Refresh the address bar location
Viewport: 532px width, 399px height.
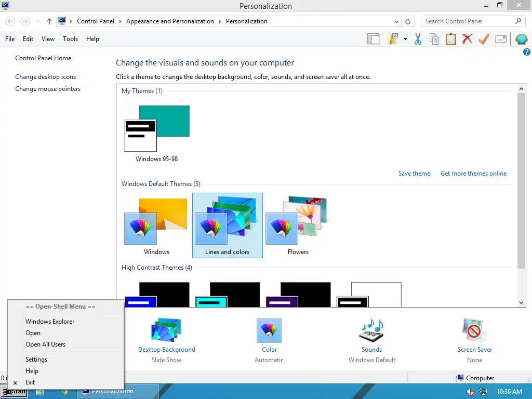coord(408,21)
